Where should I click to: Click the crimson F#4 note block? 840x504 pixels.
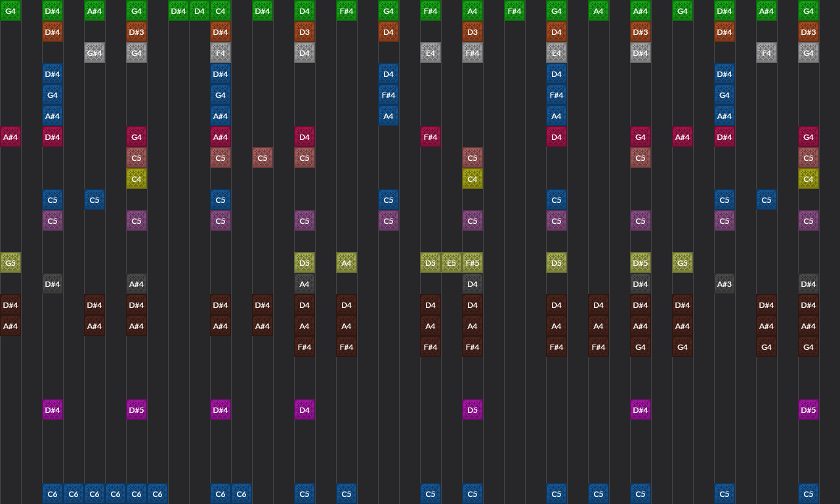click(x=430, y=136)
